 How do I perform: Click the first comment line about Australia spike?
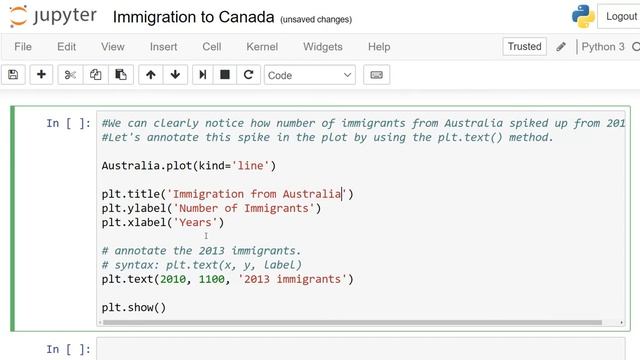363,123
